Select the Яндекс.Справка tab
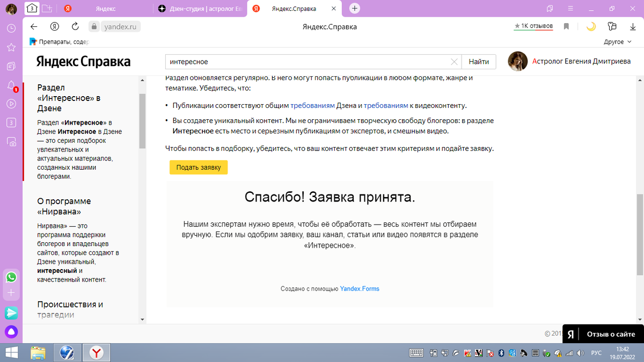The height and width of the screenshot is (362, 644). tap(294, 9)
